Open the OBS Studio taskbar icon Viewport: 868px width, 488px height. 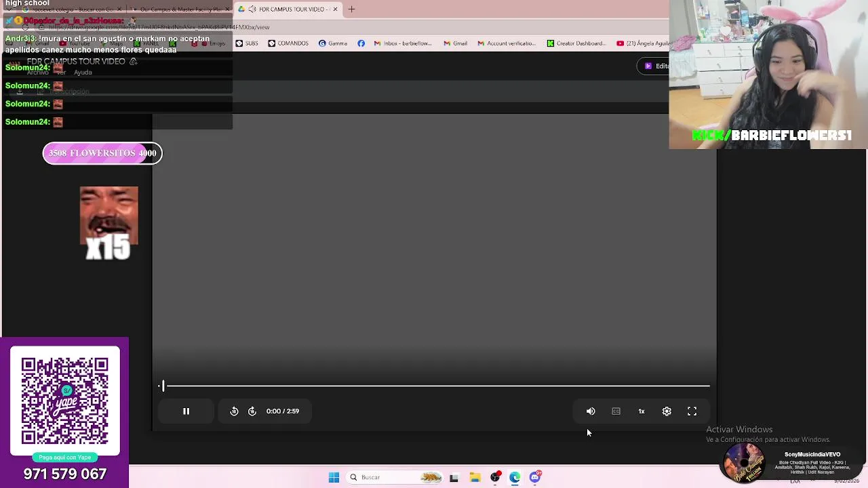495,477
